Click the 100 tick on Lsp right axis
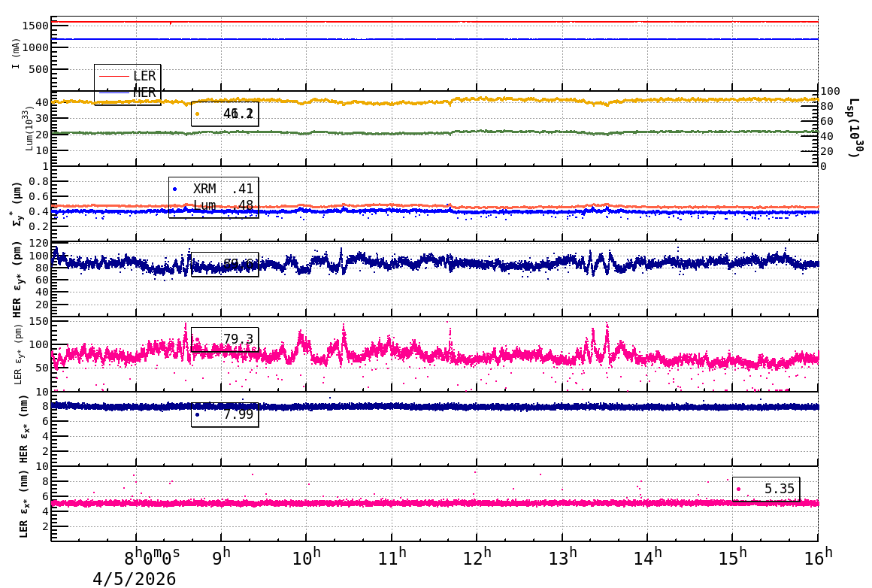 click(831, 91)
